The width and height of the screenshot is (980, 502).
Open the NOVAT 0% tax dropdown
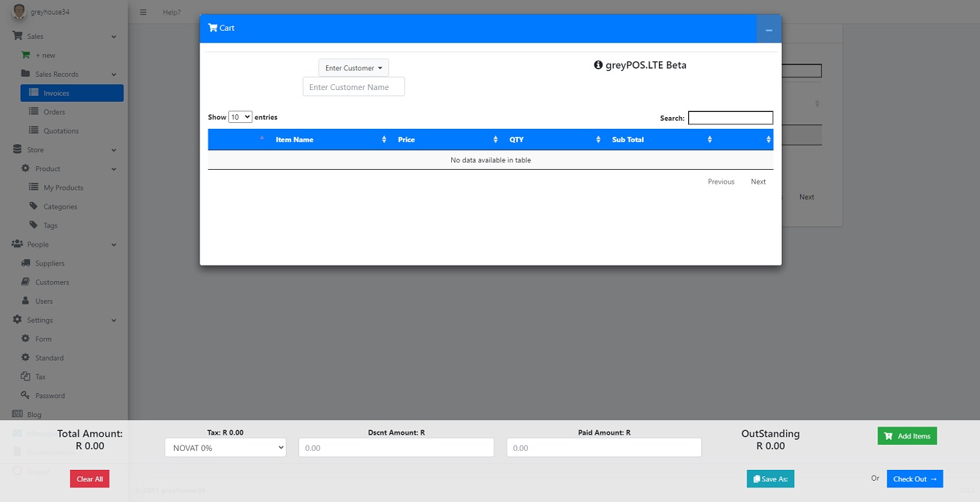click(225, 448)
